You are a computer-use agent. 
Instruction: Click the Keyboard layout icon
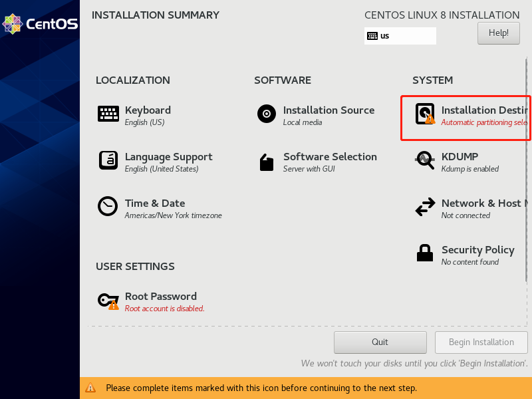(x=108, y=114)
